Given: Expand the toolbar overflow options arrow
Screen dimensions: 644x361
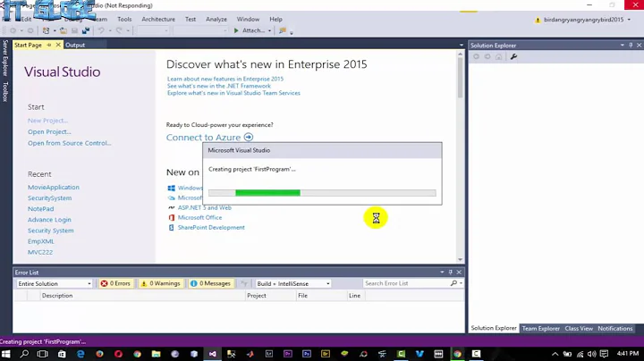Looking at the screenshot, I should pyautogui.click(x=292, y=33).
